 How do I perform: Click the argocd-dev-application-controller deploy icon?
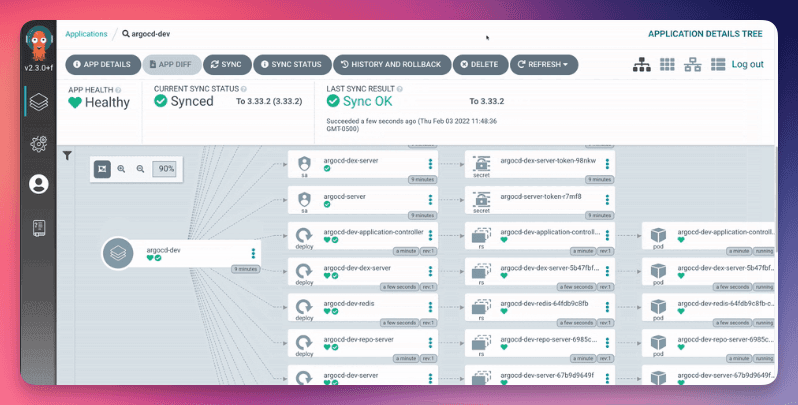pyautogui.click(x=304, y=236)
